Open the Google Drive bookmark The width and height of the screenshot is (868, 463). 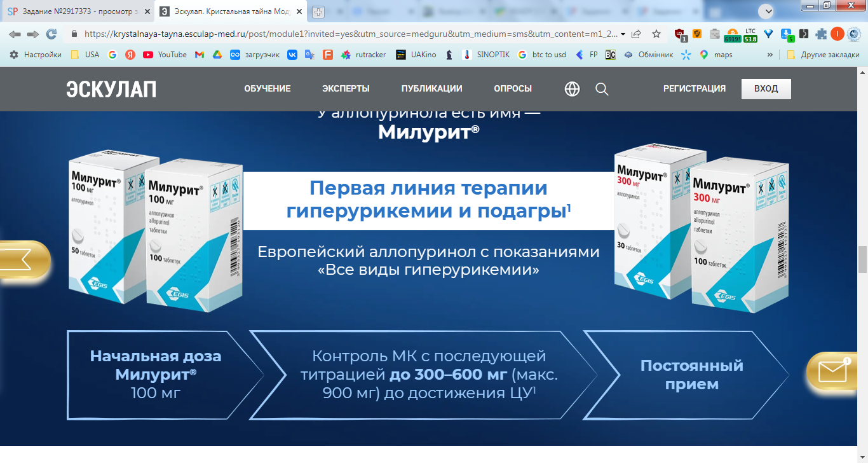pos(217,55)
